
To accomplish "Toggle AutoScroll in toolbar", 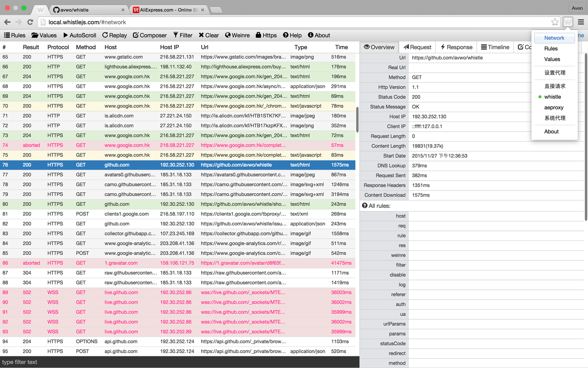I will point(79,35).
